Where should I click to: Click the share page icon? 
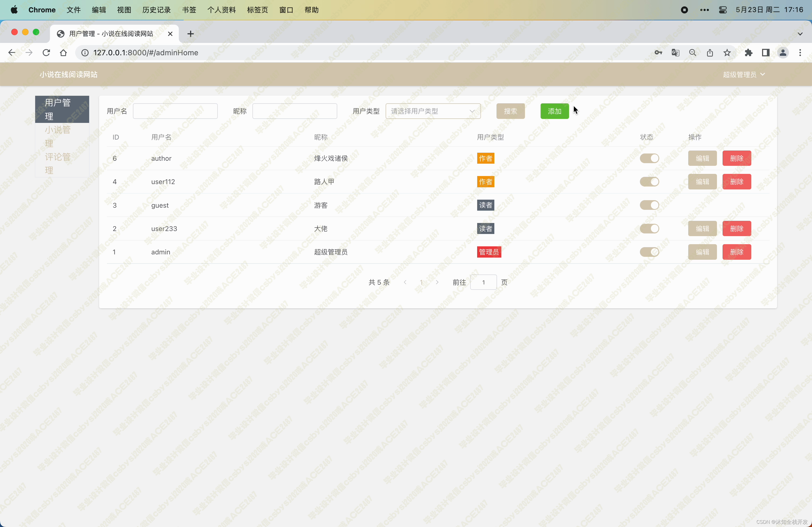[710, 53]
